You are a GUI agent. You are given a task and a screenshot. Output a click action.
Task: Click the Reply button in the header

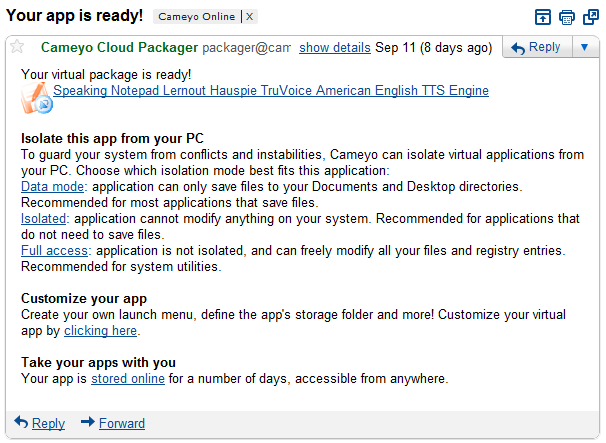pyautogui.click(x=535, y=48)
